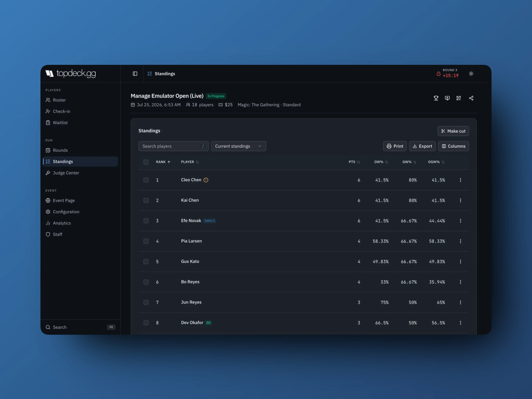532x399 pixels.
Task: Open row actions for Dev Okafor
Action: (460, 323)
